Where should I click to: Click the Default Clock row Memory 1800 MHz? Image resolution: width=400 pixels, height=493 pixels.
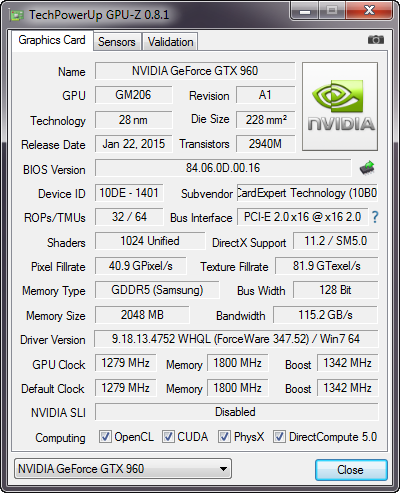coord(238,388)
